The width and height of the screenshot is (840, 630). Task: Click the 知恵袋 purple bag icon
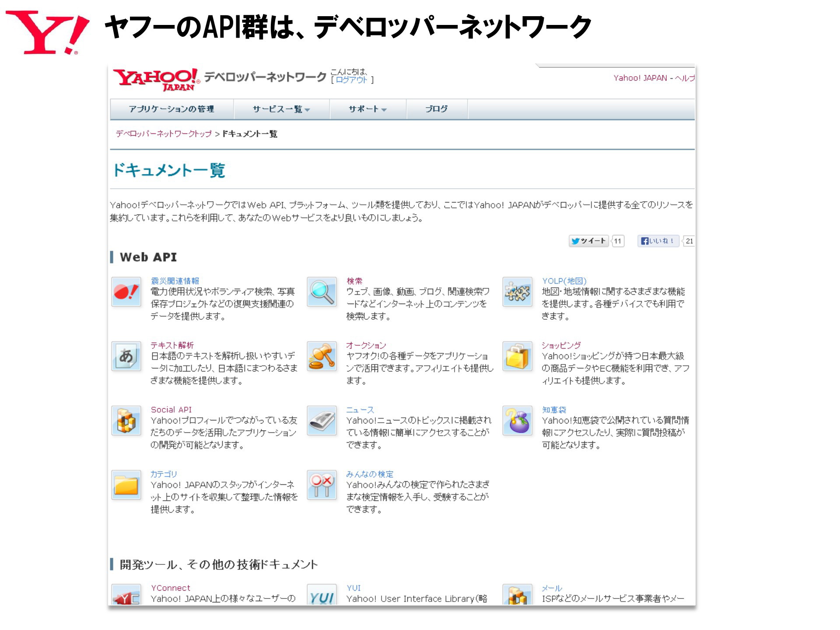(x=517, y=420)
